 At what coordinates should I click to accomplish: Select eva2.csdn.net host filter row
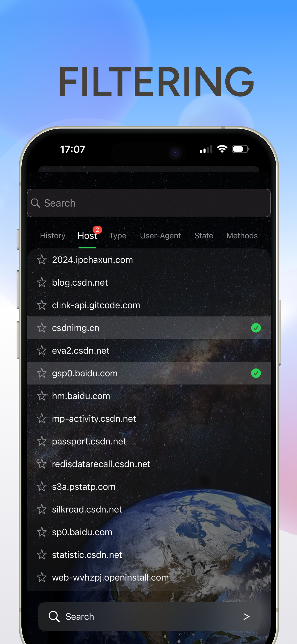tap(149, 351)
